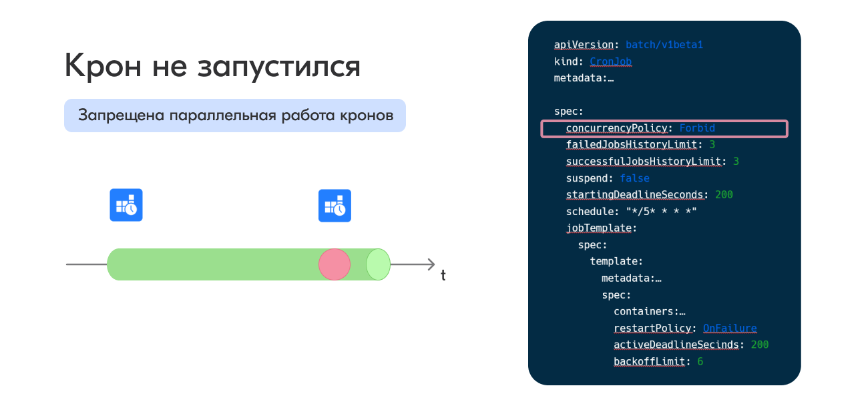This screenshot has height=406, width=868.
Task: Click the 'activeDeadlineSecinds: 200' line
Action: (x=691, y=345)
